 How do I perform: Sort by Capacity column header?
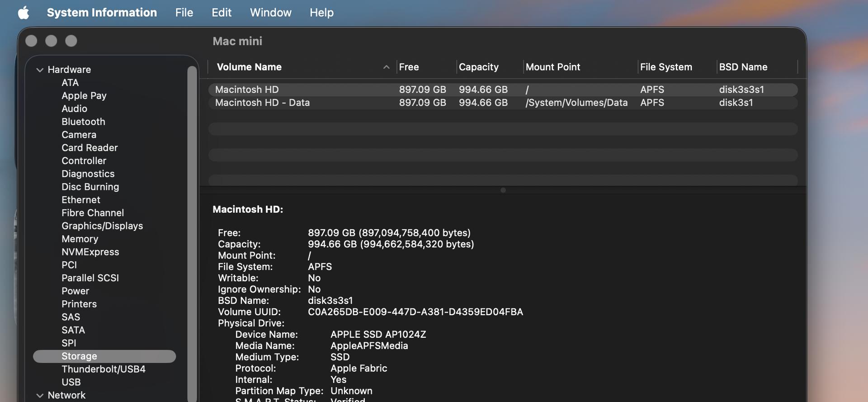478,67
